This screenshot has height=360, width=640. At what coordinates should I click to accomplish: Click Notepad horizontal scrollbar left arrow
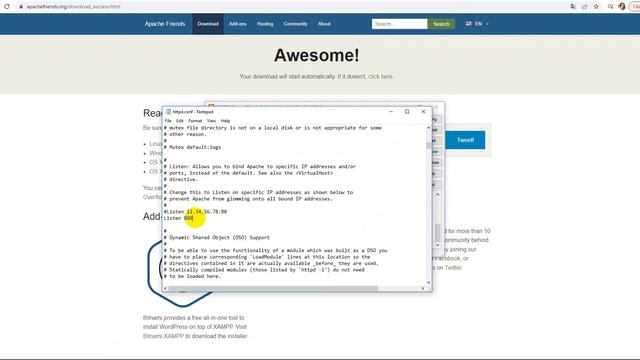(165, 288)
